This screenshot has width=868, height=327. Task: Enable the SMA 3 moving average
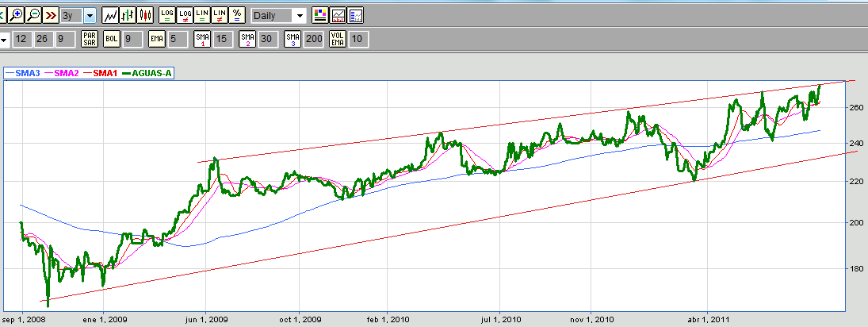(293, 38)
